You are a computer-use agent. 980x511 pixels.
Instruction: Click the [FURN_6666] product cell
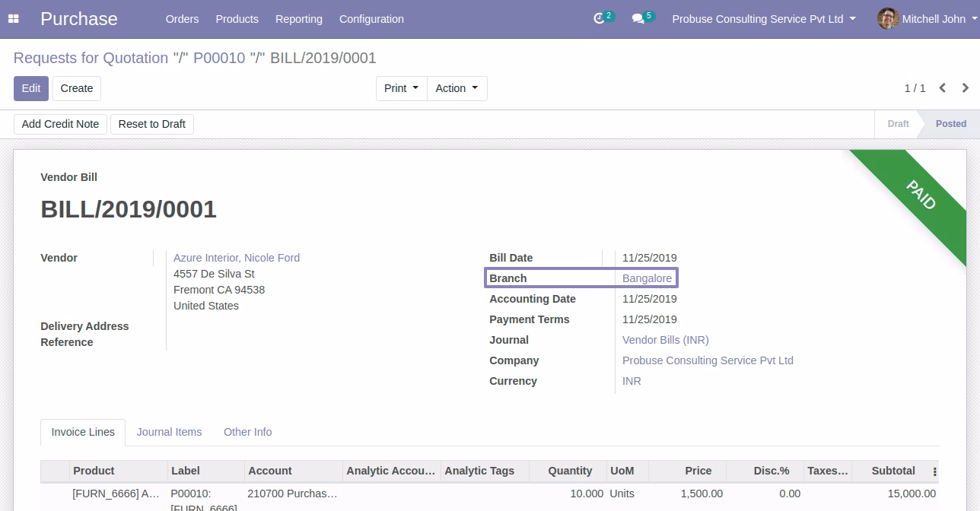point(116,494)
